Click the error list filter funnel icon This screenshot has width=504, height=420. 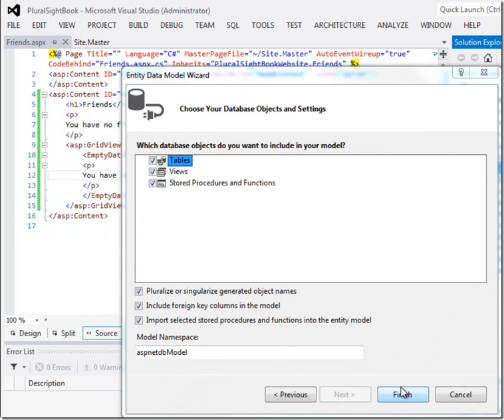14,367
